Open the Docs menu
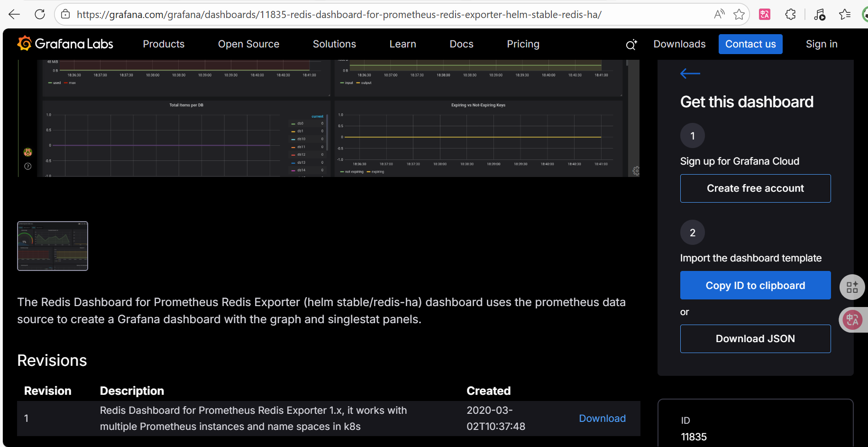 pos(461,44)
